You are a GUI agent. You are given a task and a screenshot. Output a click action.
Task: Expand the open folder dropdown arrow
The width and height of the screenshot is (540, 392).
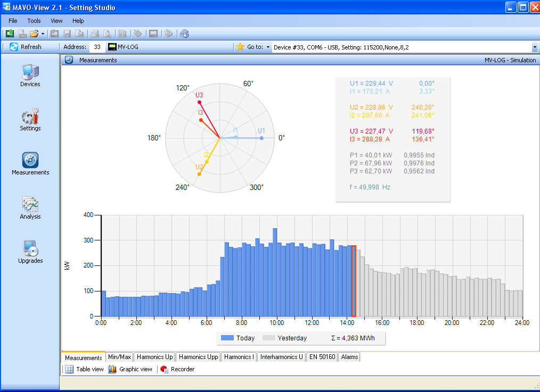[x=43, y=34]
